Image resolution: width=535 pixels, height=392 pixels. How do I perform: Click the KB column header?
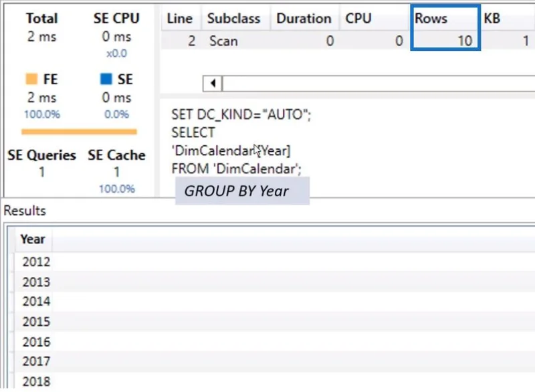508,19
